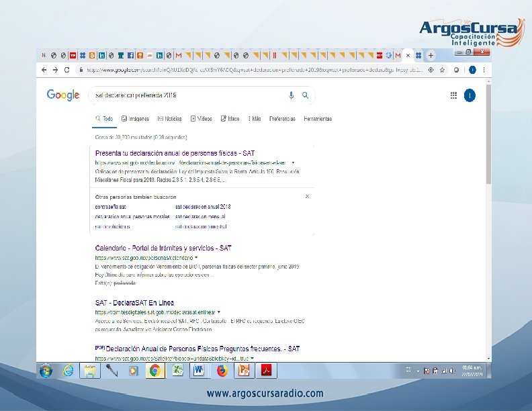Start voice search with the microphone icon

(x=291, y=95)
